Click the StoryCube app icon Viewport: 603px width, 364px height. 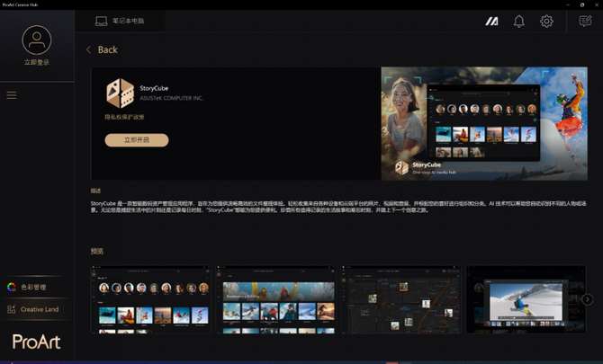point(120,93)
